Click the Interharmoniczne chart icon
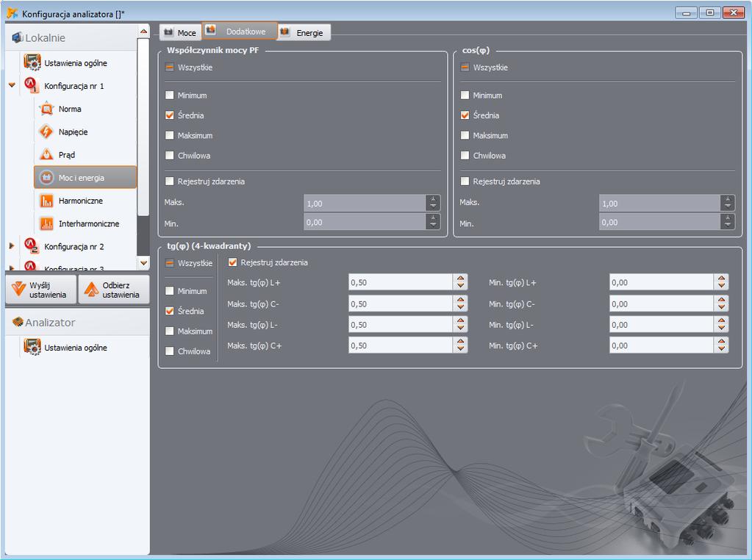The width and height of the screenshot is (752, 560). 46,223
